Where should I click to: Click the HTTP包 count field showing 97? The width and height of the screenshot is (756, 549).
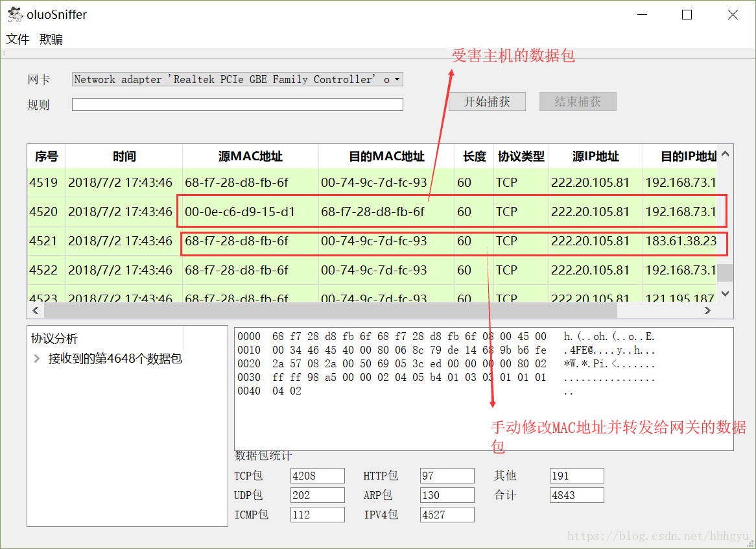(447, 476)
